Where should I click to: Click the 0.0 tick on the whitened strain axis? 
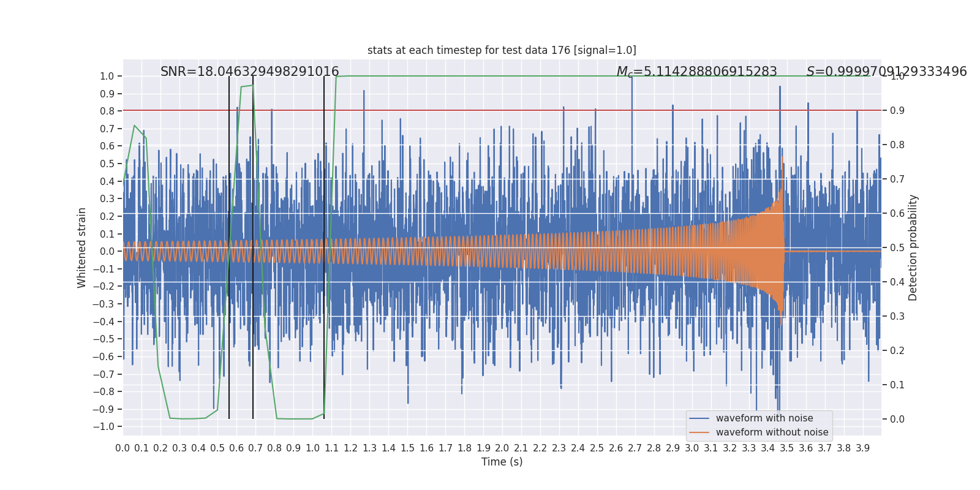[107, 252]
